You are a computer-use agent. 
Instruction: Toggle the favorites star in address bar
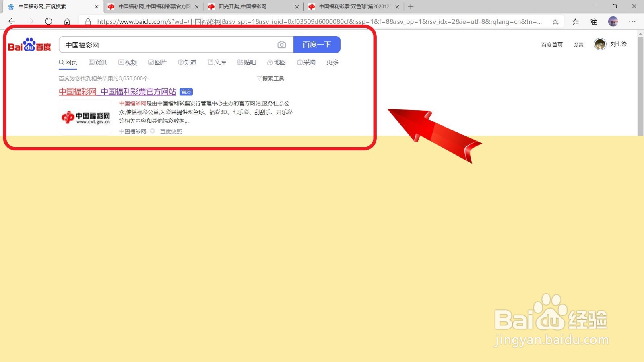(x=555, y=21)
